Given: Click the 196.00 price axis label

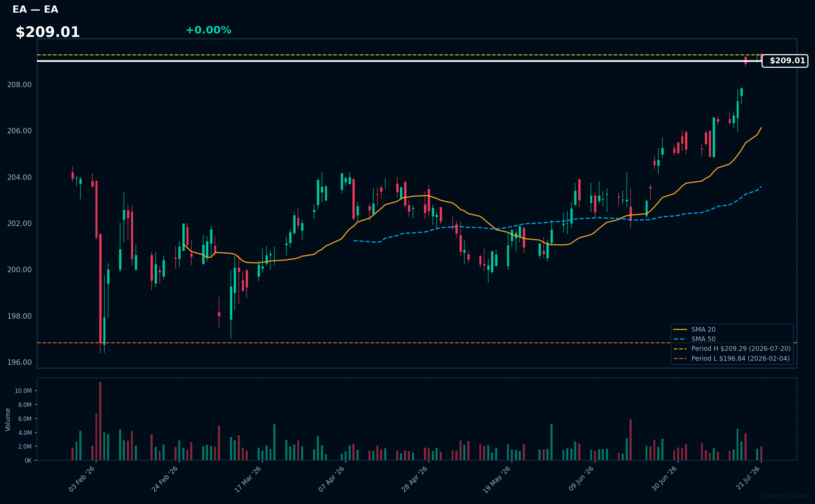Looking at the screenshot, I should pos(20,362).
